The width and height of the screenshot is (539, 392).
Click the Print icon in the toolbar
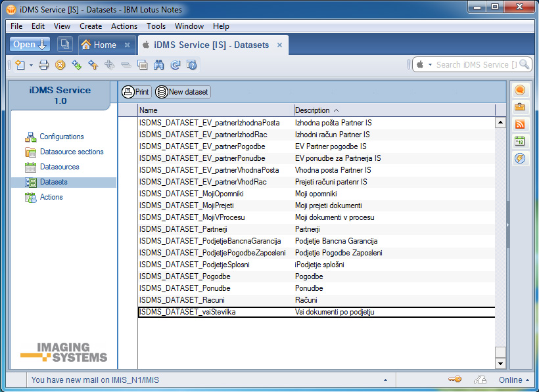coord(43,65)
